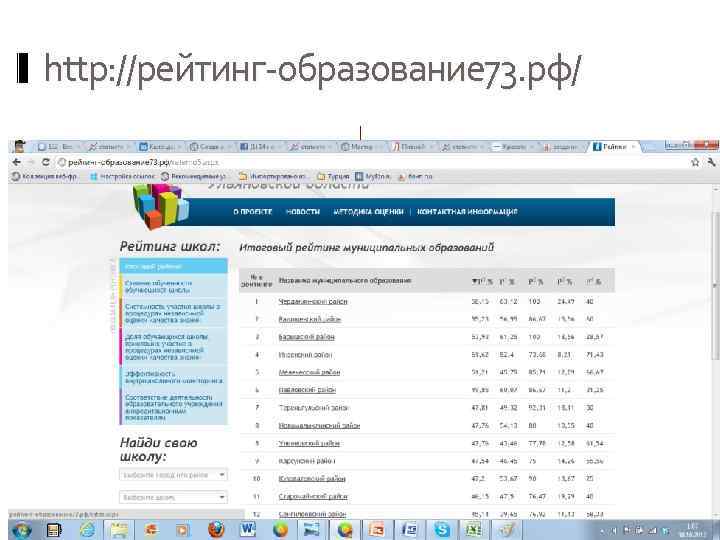The width and height of the screenshot is (720, 540).
Task: Open Skype from the taskbar
Action: (441, 530)
